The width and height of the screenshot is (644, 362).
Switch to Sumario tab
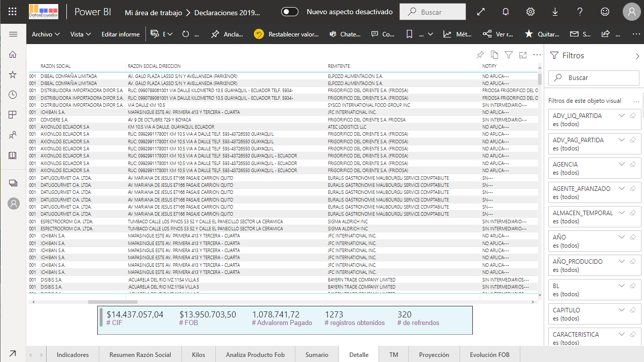pyautogui.click(x=317, y=355)
